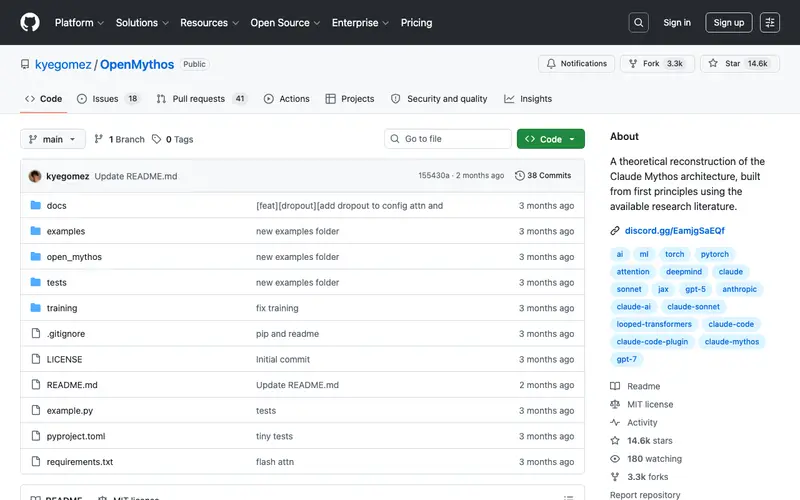Viewport: 800px width, 500px height.
Task: Open commit hash 155430a
Action: pyautogui.click(x=434, y=176)
